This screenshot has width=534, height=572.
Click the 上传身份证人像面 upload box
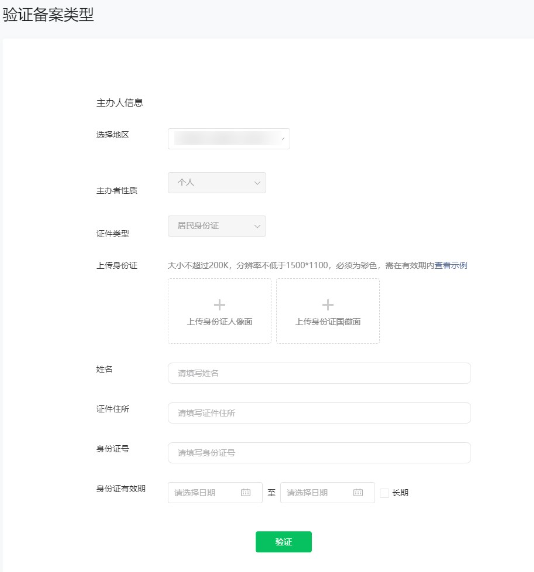(220, 311)
